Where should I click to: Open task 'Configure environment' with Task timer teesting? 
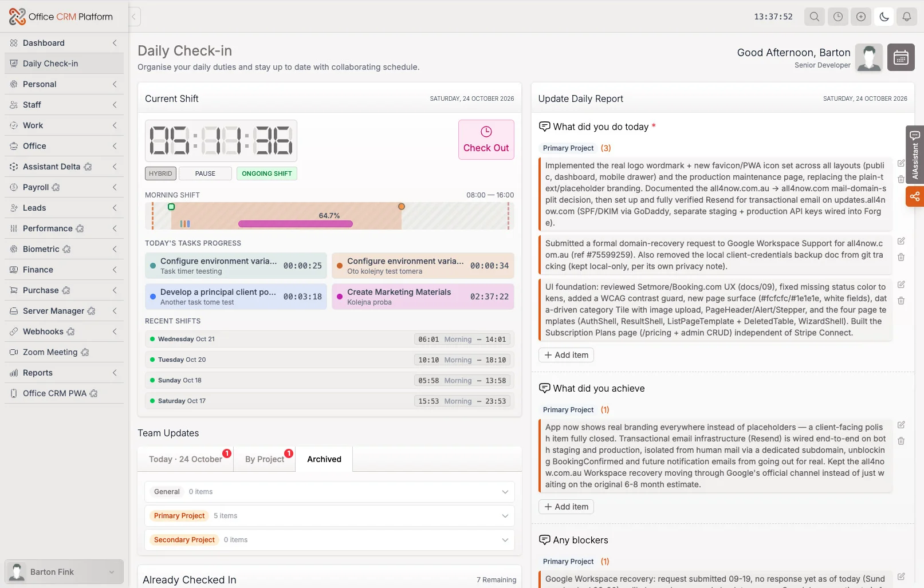coord(236,266)
